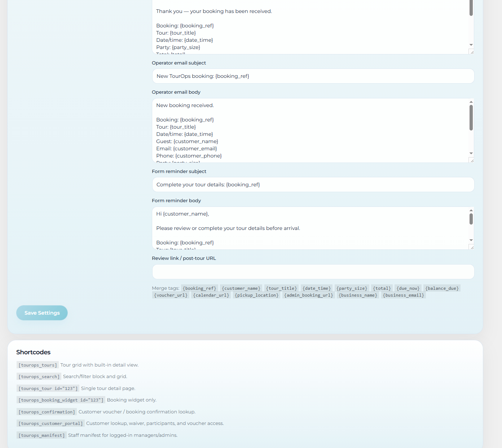502x448 pixels.
Task: Click the Save Settings button
Action: [42, 313]
